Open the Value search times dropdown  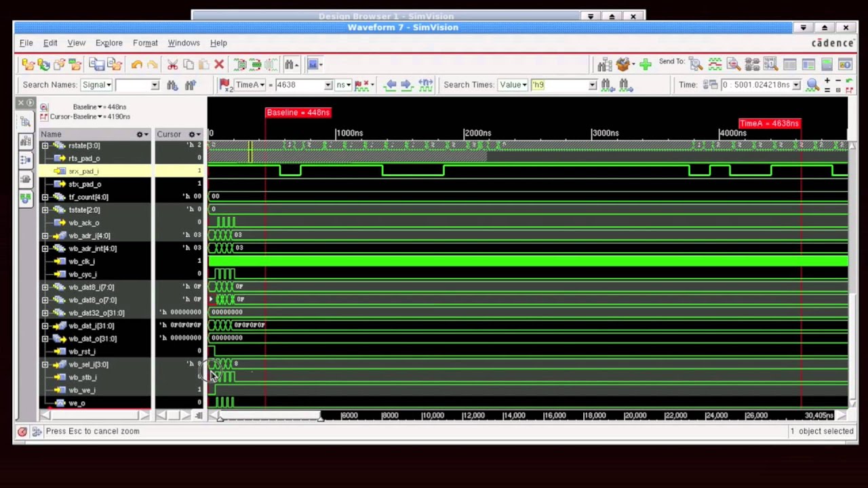pyautogui.click(x=513, y=85)
